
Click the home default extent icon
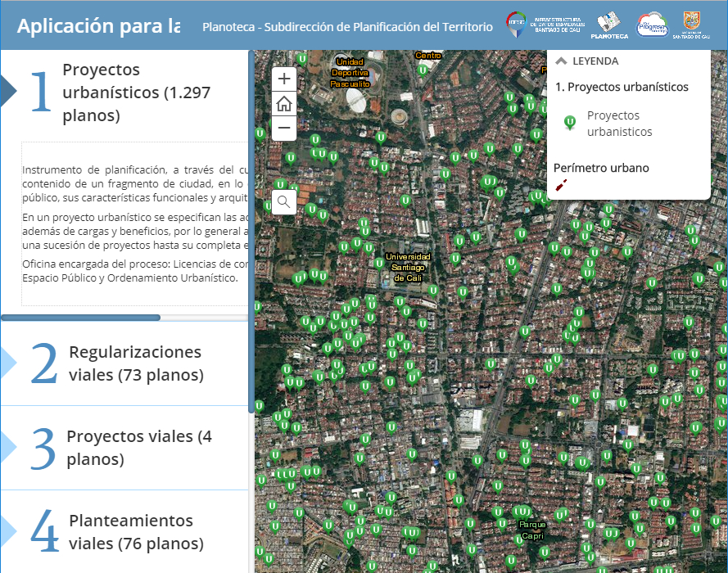pos(283,103)
